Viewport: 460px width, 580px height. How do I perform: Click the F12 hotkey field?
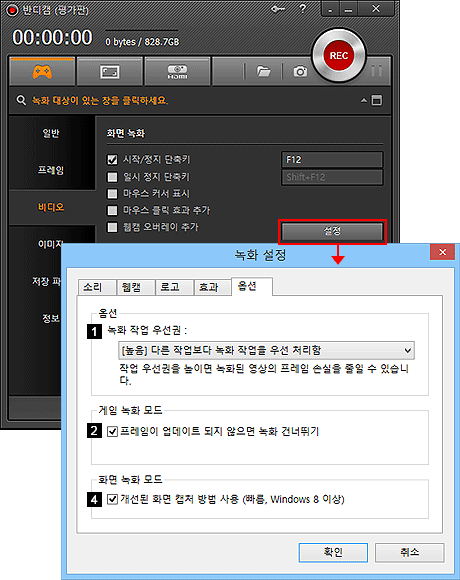point(332,160)
